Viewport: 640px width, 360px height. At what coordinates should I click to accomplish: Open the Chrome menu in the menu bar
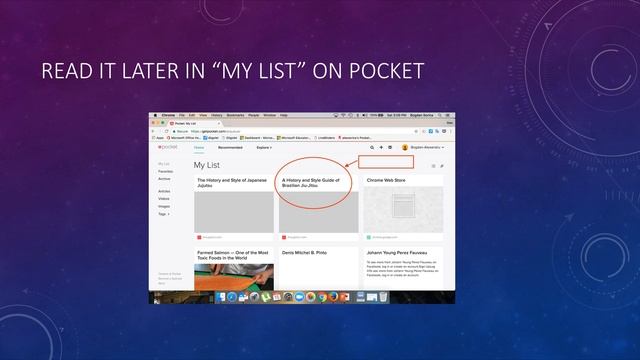pyautogui.click(x=168, y=116)
